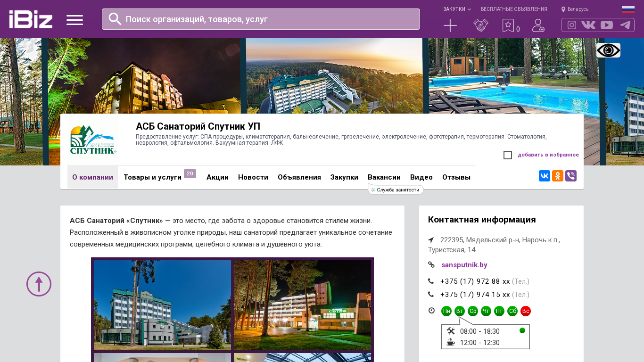The height and width of the screenshot is (362, 644).
Task: Toggle the accessibility eye view mode
Action: point(608,50)
